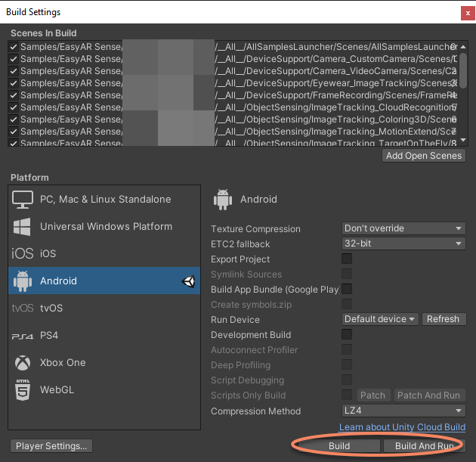The height and width of the screenshot is (462, 476).
Task: Check Build App Bundle (Google Play) option
Action: [x=347, y=290]
